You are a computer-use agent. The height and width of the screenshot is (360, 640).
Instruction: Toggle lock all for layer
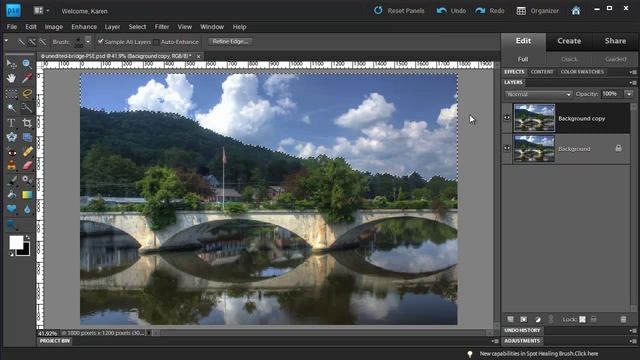594,319
